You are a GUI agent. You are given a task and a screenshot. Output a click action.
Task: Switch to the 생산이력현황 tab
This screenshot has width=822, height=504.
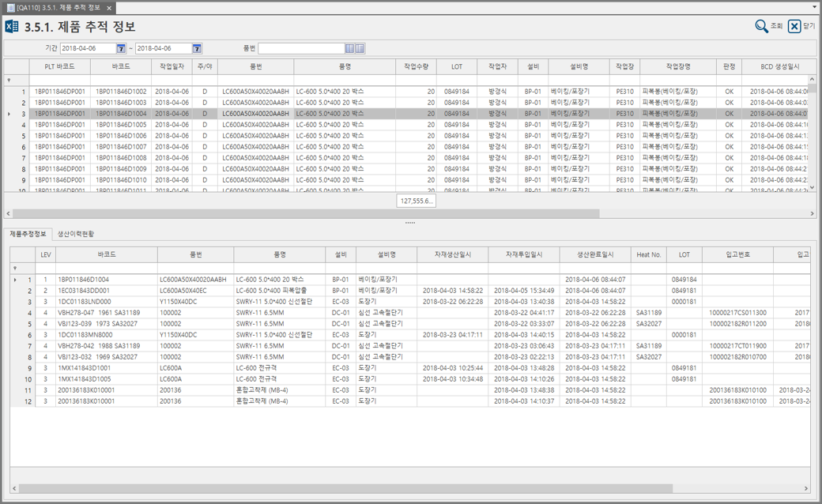pos(76,234)
